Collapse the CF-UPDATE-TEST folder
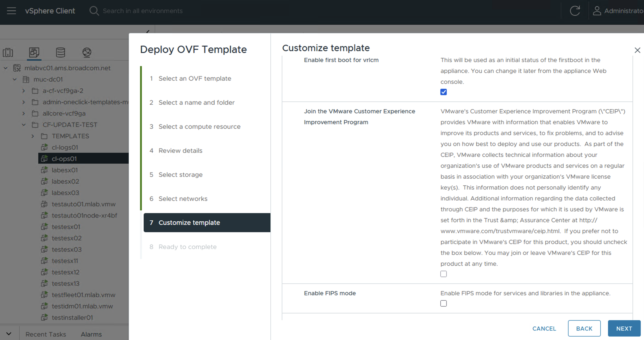Screen dimensions: 644x340 [x=24, y=125]
